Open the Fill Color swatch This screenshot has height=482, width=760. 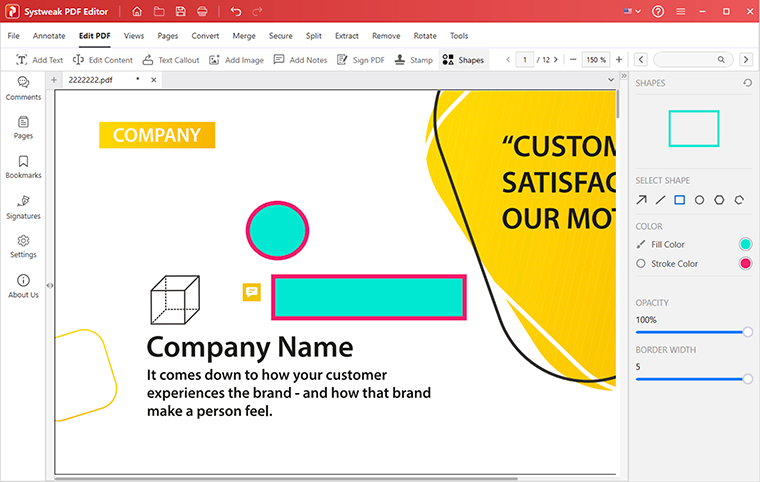click(x=745, y=244)
